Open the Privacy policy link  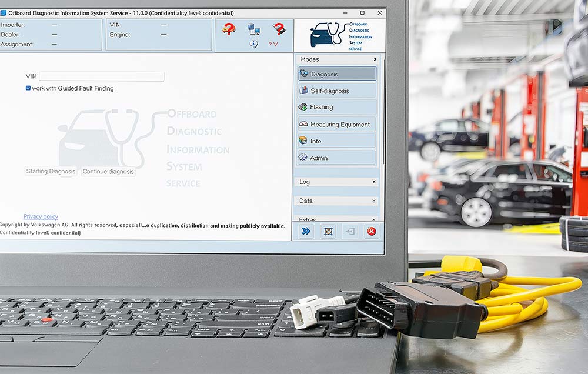point(41,217)
